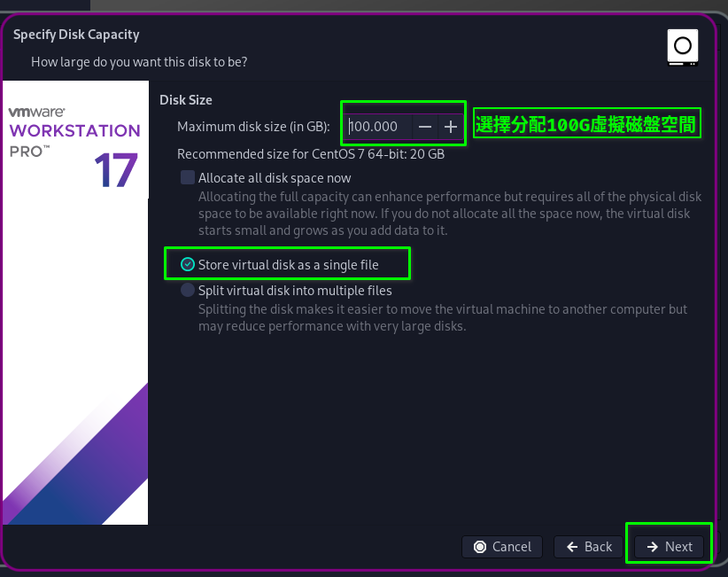Viewport: 728px width, 577px height.
Task: Go back with the Back button
Action: coord(589,547)
